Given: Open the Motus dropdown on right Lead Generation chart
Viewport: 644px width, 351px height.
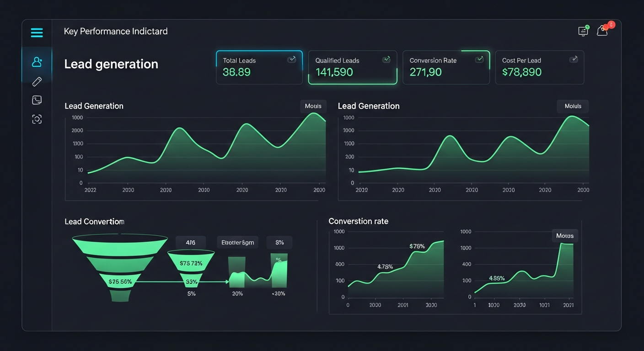Looking at the screenshot, I should 572,106.
